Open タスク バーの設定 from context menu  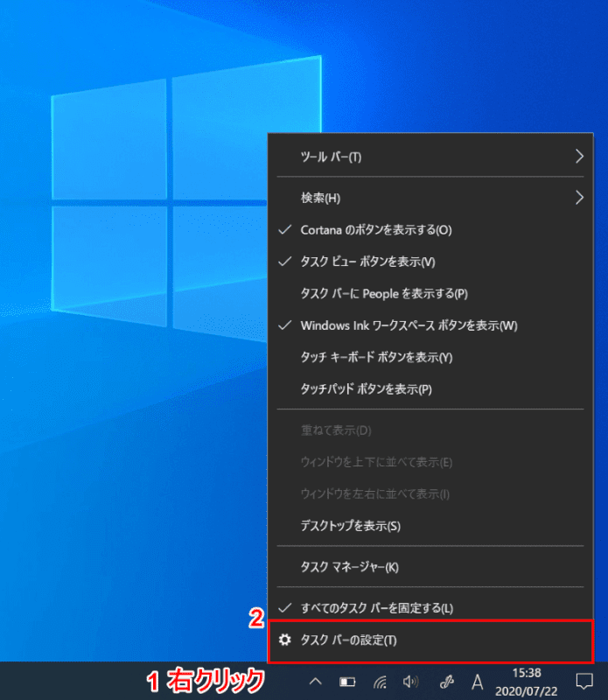pos(430,640)
